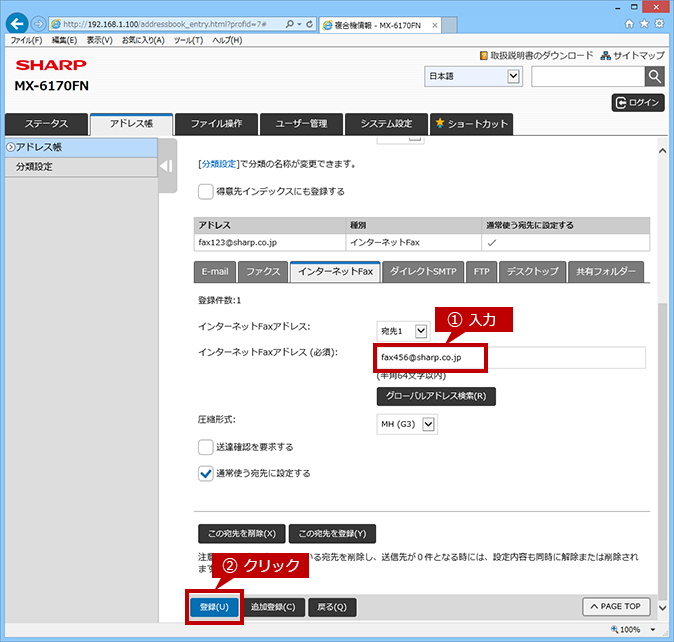
Task: Open the new blank browser tab
Action: [x=449, y=25]
